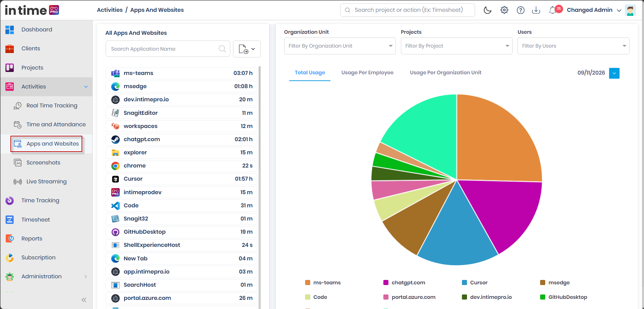Open Real Time Tracking page
This screenshot has width=644, height=309.
click(52, 106)
